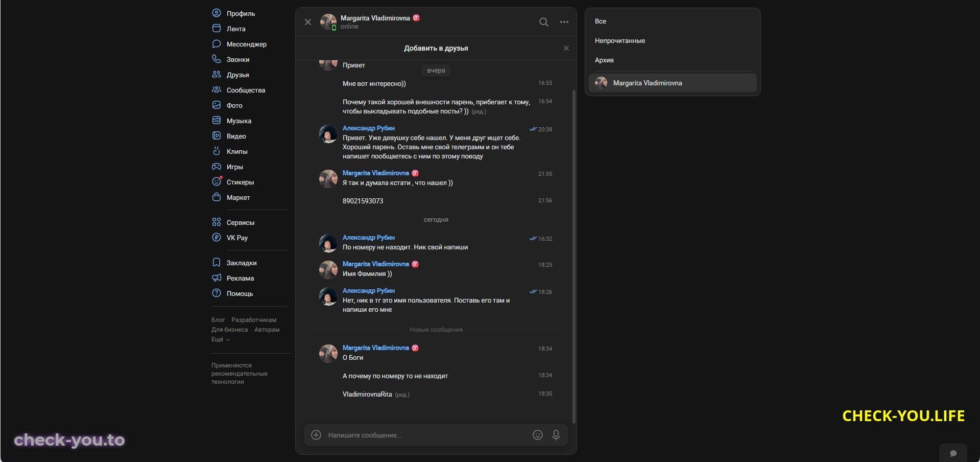Viewport: 980px width, 462px height.
Task: Open the Стикеры smiley icon
Action: click(x=217, y=181)
